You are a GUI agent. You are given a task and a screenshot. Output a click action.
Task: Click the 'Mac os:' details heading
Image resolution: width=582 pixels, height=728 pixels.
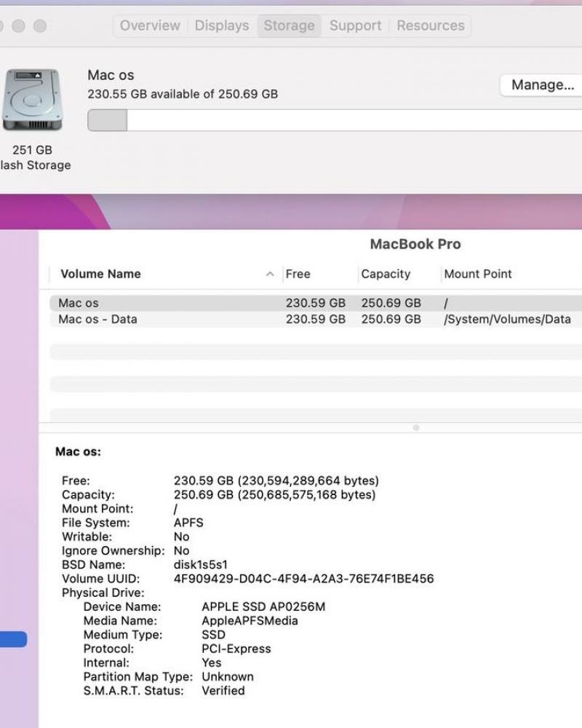(78, 452)
